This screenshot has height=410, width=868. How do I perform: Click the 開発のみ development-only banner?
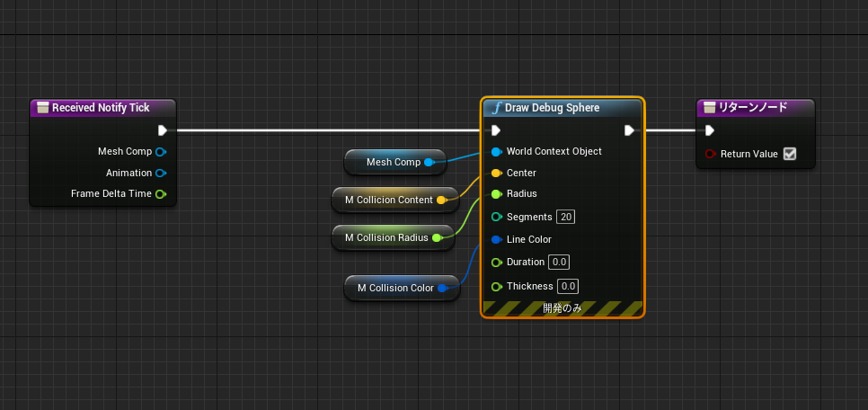(562, 308)
